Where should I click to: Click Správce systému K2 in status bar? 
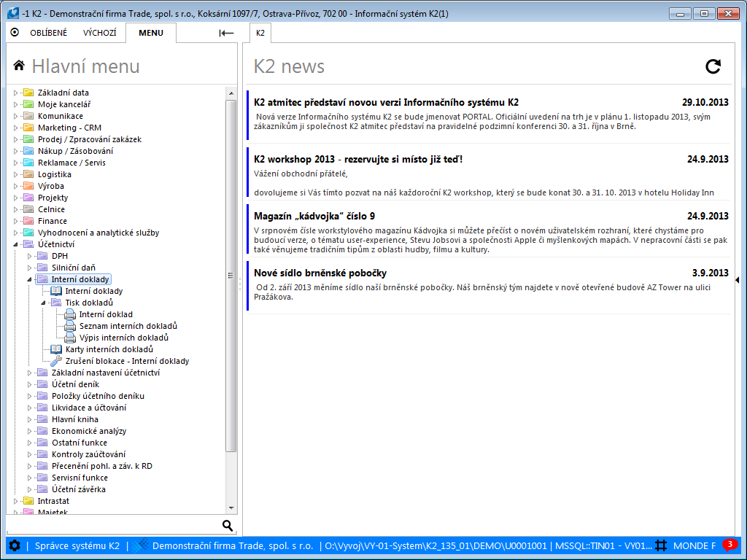coord(77,545)
